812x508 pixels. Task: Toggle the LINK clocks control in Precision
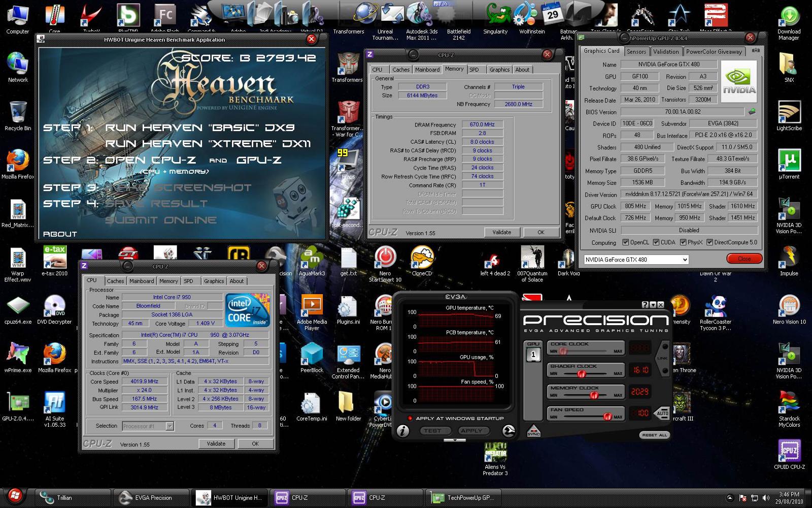[x=662, y=358]
